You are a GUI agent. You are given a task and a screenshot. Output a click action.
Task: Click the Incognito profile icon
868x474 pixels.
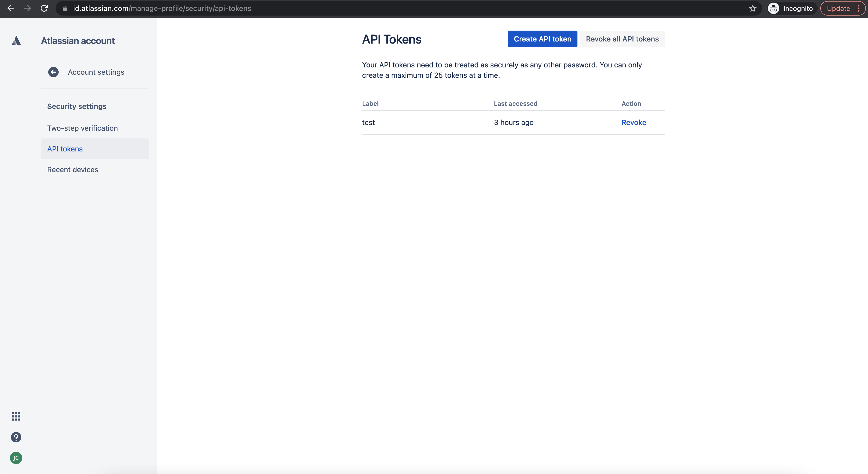[x=773, y=8]
